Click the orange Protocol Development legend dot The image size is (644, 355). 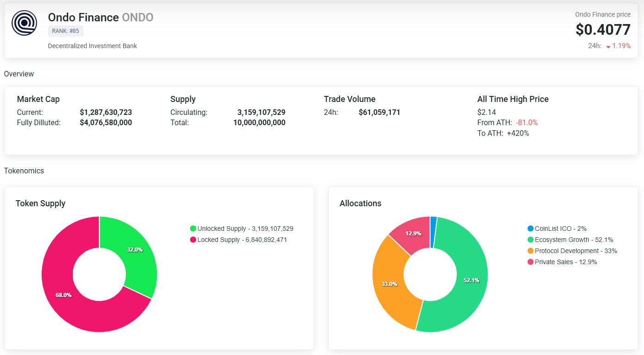click(531, 251)
